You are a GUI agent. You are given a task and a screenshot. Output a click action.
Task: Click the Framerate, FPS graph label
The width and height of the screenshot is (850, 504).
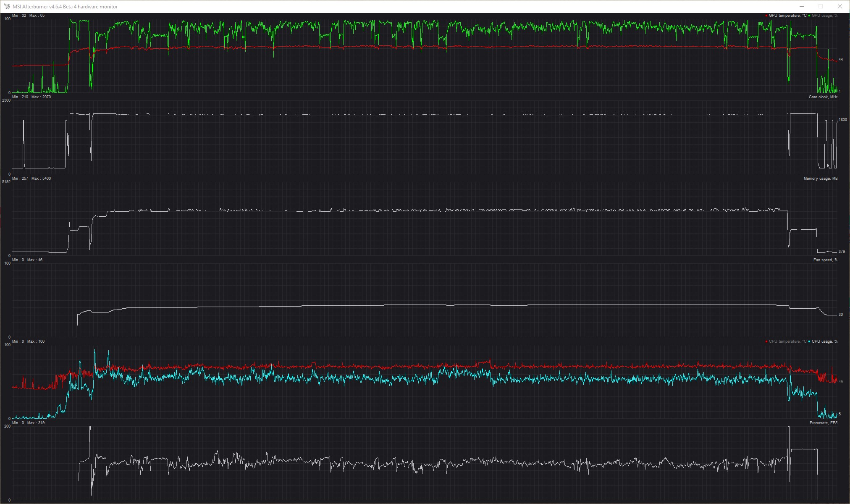823,423
